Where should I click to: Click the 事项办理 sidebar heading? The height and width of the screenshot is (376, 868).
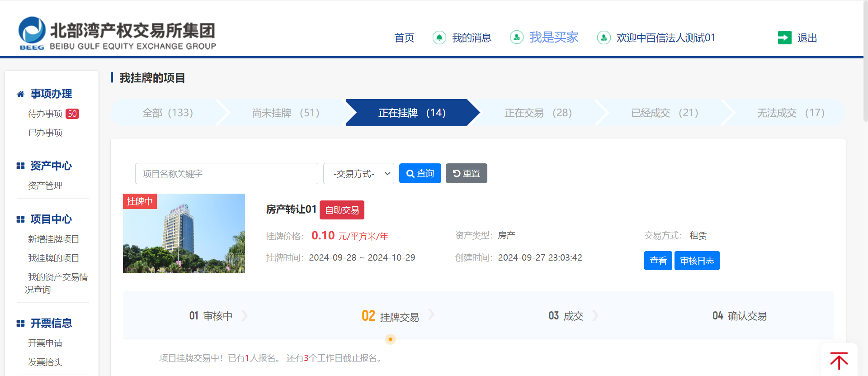click(x=51, y=94)
